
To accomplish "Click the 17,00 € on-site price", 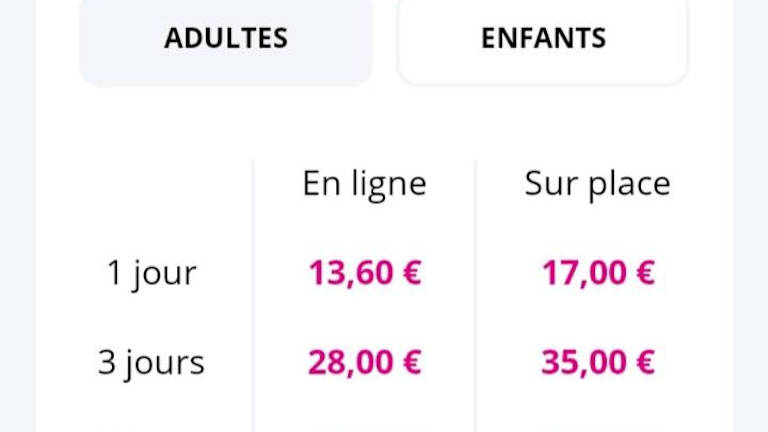I will (598, 273).
